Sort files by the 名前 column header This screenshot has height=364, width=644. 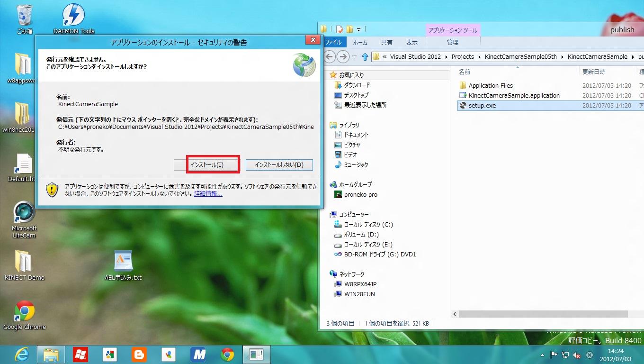click(x=465, y=72)
